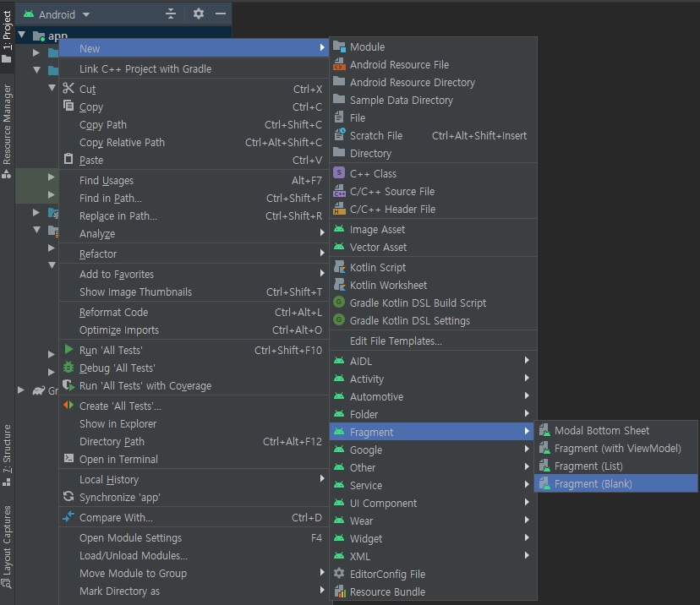Click the Modal Bottom Sheet template icon
This screenshot has width=700, height=605.
[544, 430]
